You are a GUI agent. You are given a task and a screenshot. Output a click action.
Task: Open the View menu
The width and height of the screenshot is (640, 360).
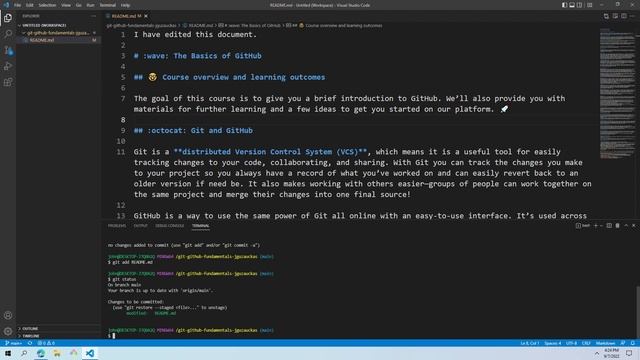tap(66, 5)
